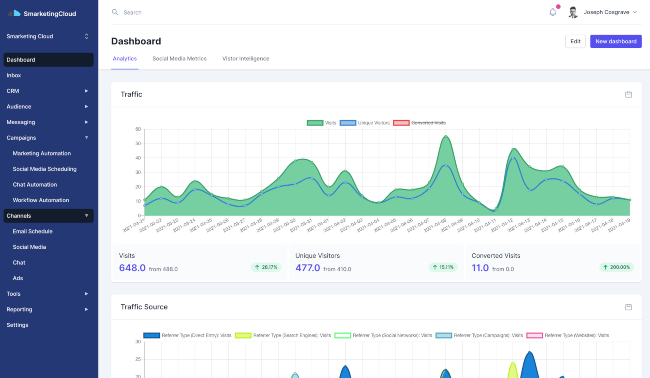Click the Visits 648.0 value
650x378 pixels.
pyautogui.click(x=132, y=268)
